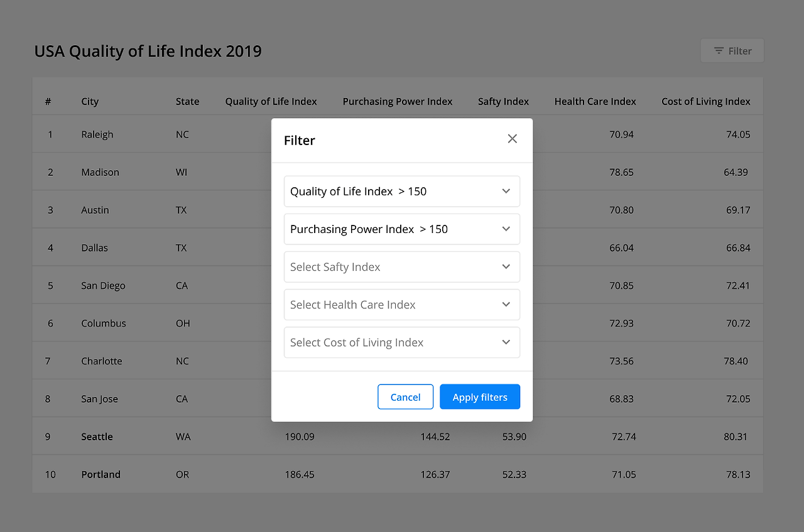Select the Seattle table row
Screen dimensions: 804x532
pos(97,436)
